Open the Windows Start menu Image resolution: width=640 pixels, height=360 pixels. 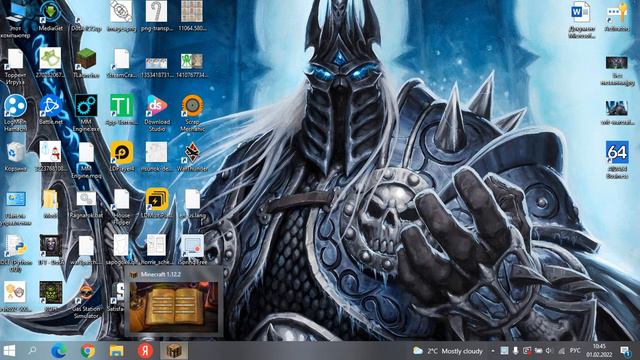9,351
